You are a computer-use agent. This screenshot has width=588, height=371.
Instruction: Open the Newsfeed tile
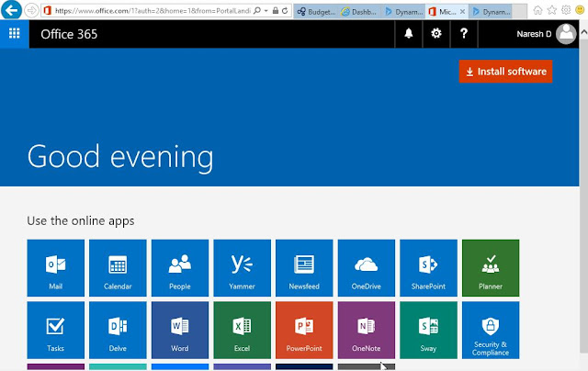click(304, 268)
